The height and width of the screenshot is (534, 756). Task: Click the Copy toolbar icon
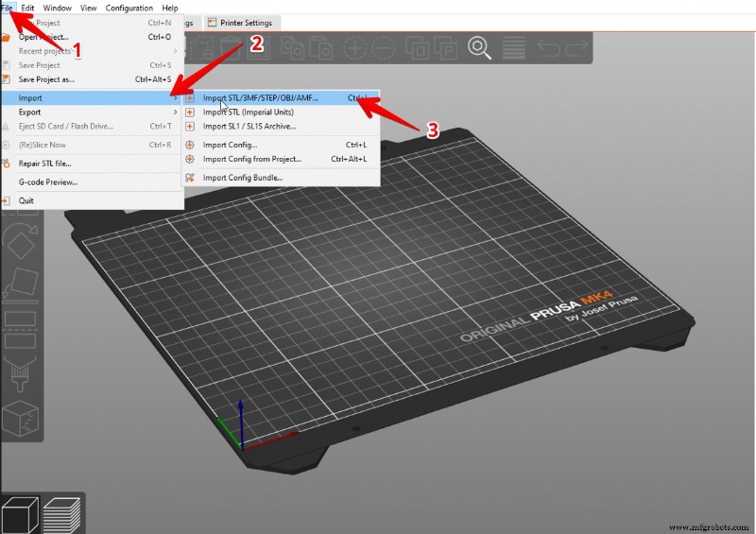tap(292, 48)
